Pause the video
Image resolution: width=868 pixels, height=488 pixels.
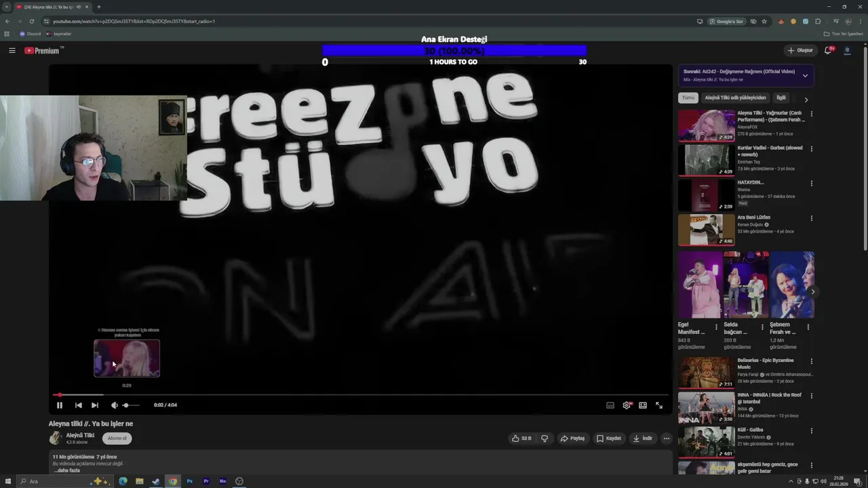[59, 405]
